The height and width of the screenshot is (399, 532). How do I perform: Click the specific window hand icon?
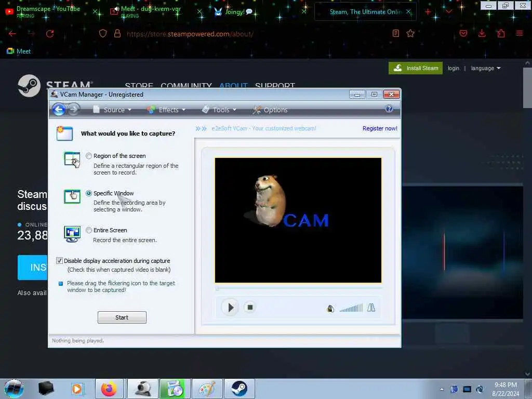point(72,196)
